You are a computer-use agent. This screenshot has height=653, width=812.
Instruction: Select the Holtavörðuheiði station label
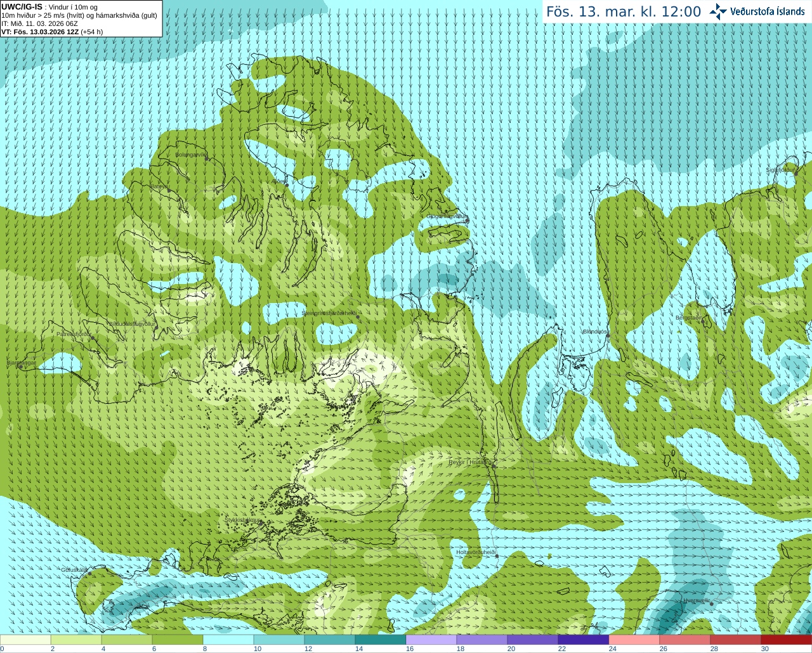[x=476, y=552]
